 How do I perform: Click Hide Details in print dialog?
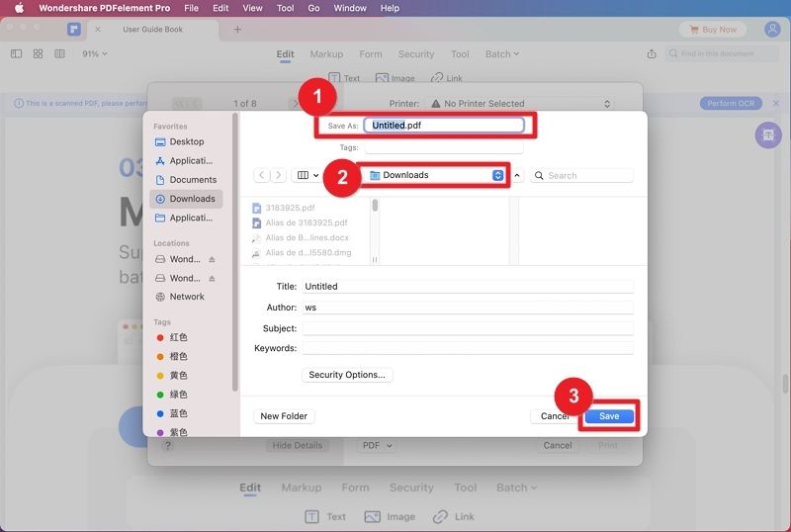coord(298,445)
